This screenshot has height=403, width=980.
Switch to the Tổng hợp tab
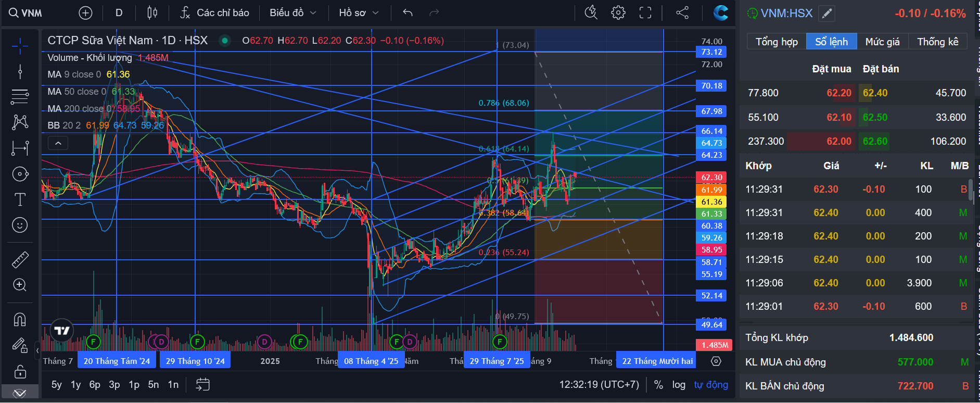point(777,42)
